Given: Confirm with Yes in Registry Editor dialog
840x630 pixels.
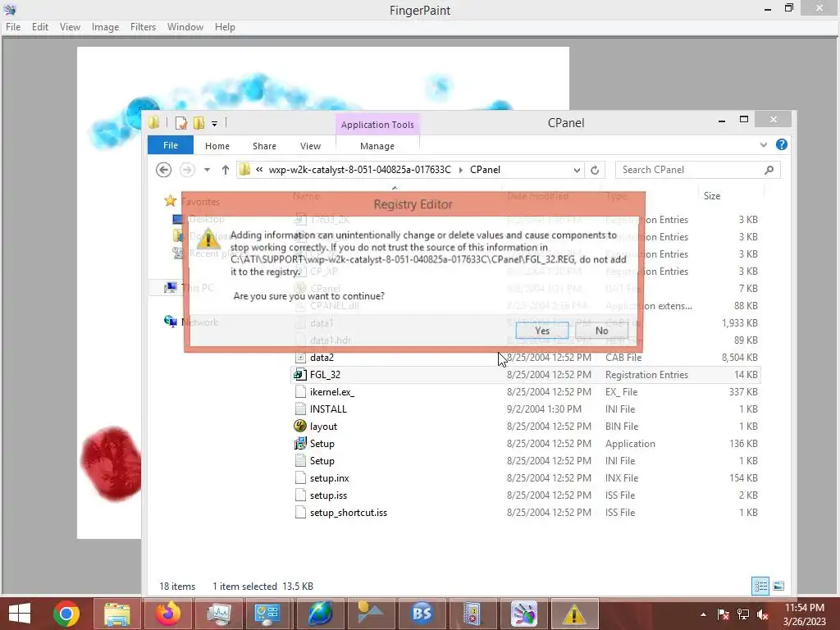Looking at the screenshot, I should 541,331.
